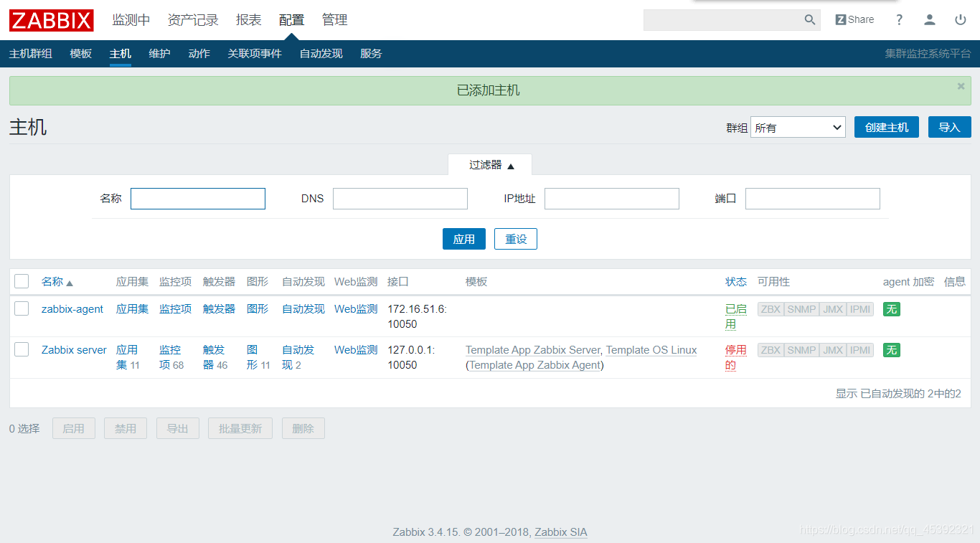Click the IPMI badge for Zabbix server
The height and width of the screenshot is (543, 980).
pyautogui.click(x=860, y=350)
